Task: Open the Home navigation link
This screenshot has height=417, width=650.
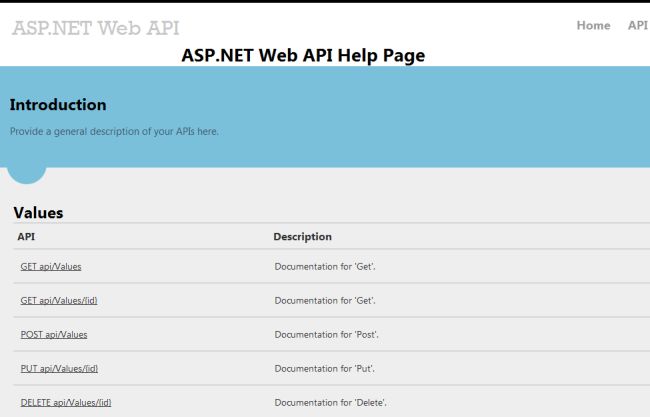Action: 593,25
